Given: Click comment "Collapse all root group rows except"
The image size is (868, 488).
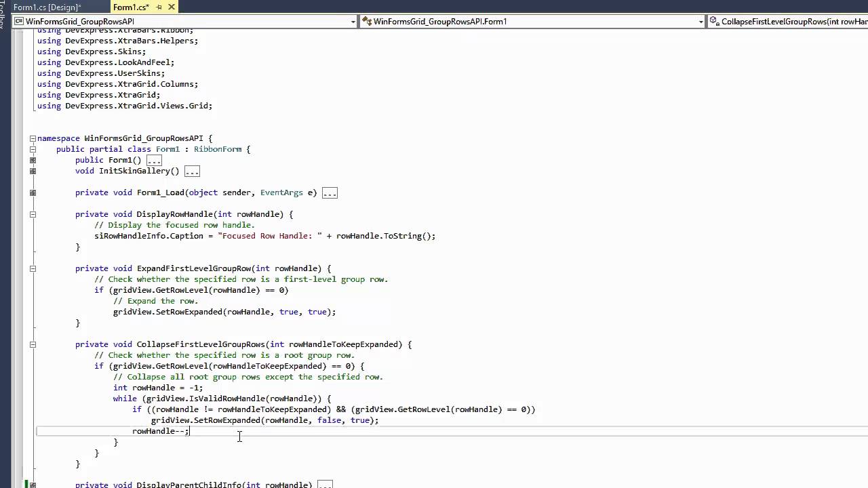Looking at the screenshot, I should [x=248, y=377].
